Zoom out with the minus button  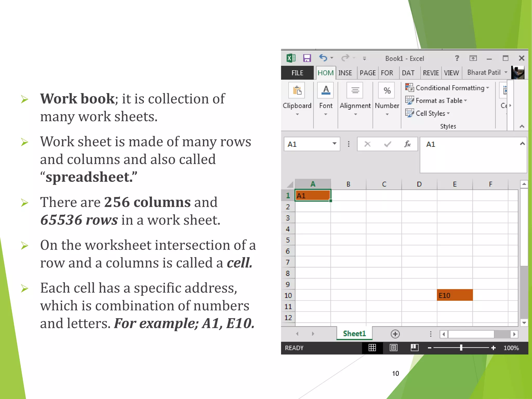click(429, 348)
